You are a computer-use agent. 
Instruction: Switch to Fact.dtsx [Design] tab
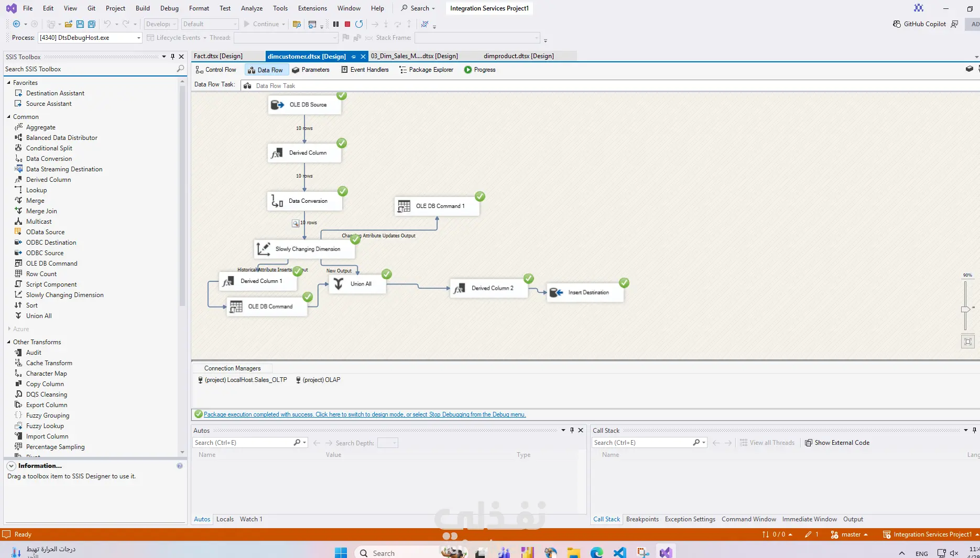point(218,56)
